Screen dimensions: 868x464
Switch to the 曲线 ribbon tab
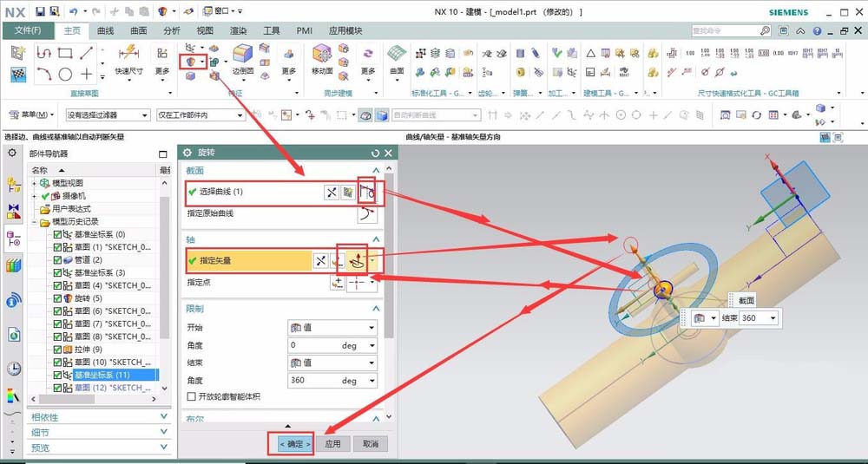(105, 31)
